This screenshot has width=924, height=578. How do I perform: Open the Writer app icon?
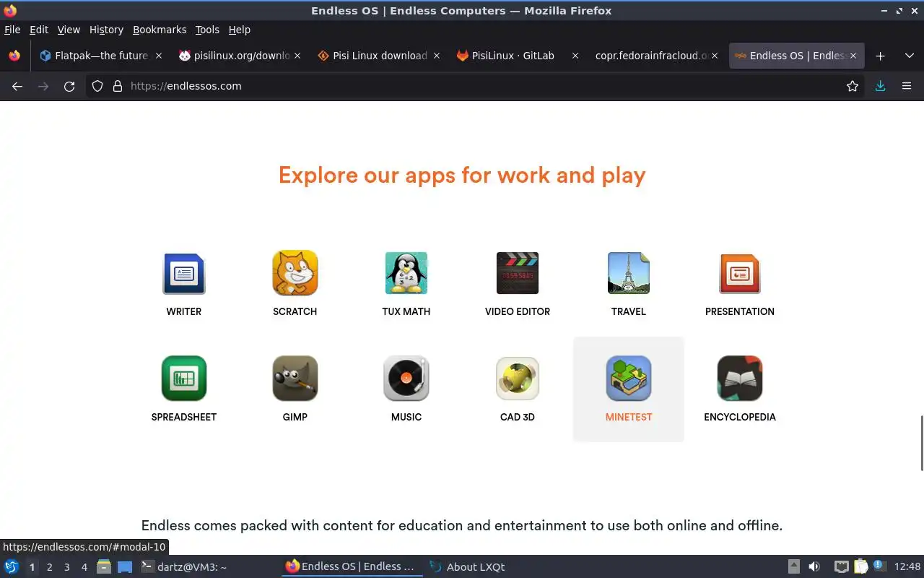(184, 273)
